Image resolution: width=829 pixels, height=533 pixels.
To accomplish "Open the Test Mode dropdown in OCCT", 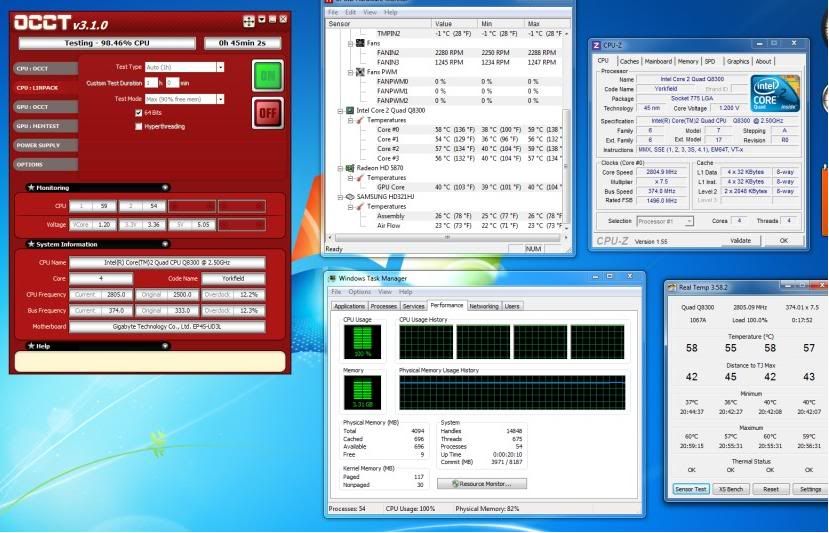I will click(x=220, y=99).
